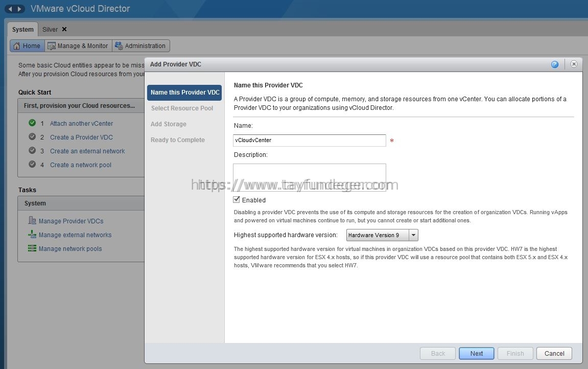Click the Home house icon
Viewport: 588px width, 369px height.
click(x=16, y=46)
